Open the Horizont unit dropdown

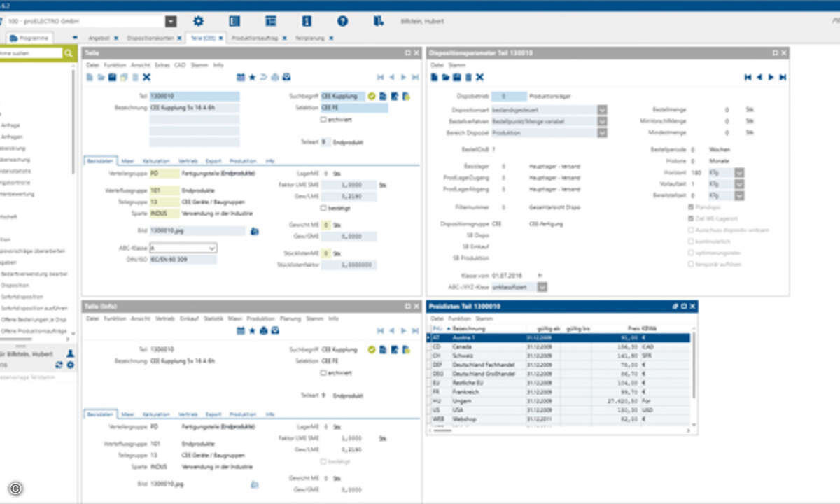point(739,172)
